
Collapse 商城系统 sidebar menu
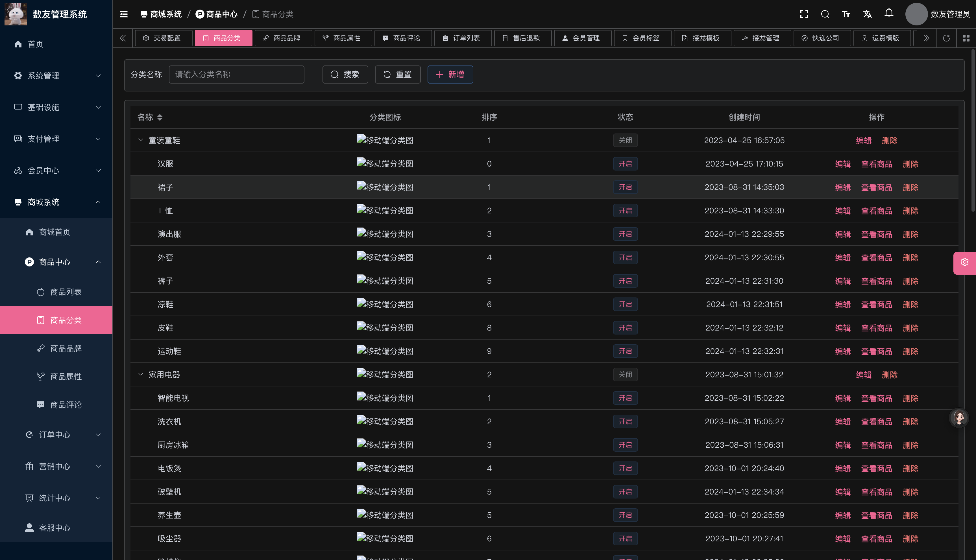pos(56,202)
